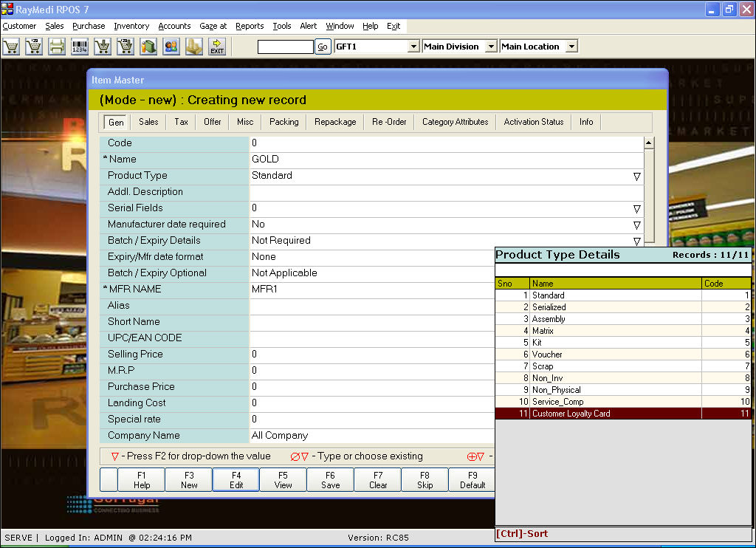The image size is (756, 548).
Task: Select Serialized in Product Type list
Action: pos(549,307)
